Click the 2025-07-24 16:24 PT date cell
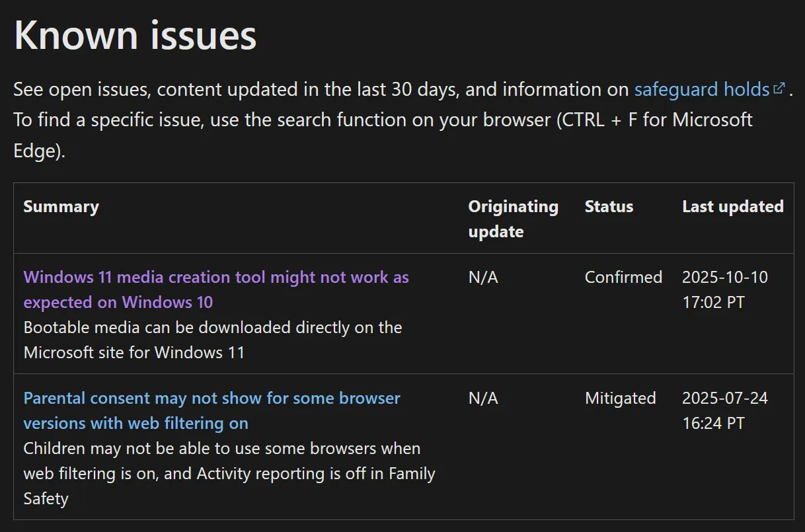The height and width of the screenshot is (532, 805). click(x=725, y=410)
